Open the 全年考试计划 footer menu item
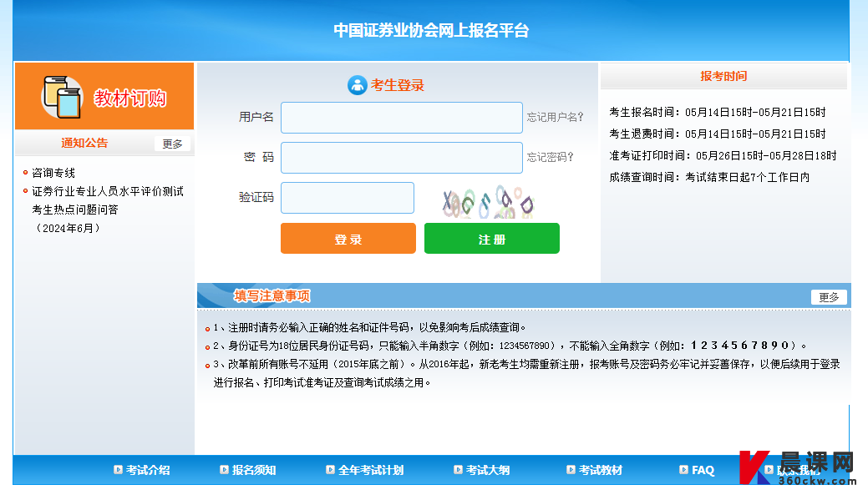868x500 pixels. 371,470
